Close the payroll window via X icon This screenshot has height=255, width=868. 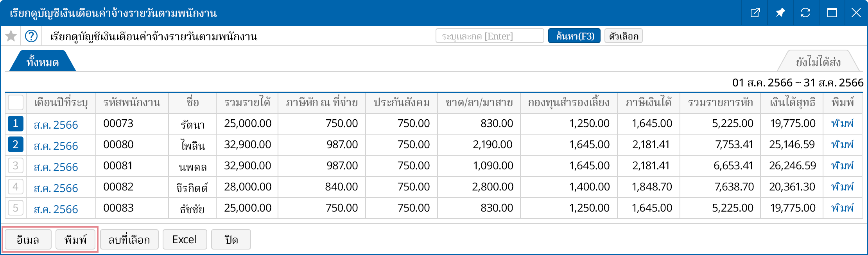(x=856, y=13)
